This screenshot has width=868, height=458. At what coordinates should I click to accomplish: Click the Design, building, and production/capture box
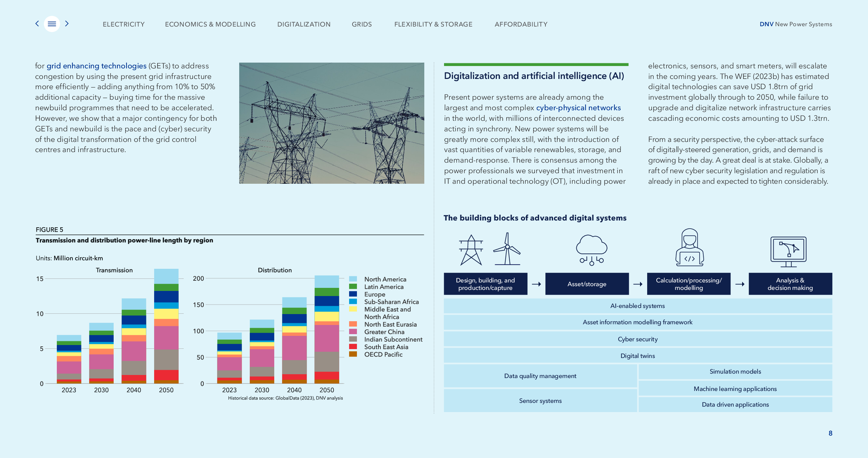pos(486,284)
